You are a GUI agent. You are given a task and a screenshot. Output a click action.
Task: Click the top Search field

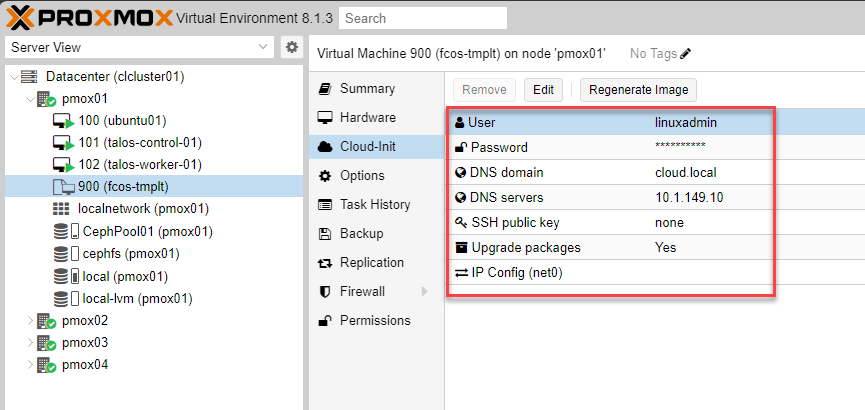click(x=422, y=18)
